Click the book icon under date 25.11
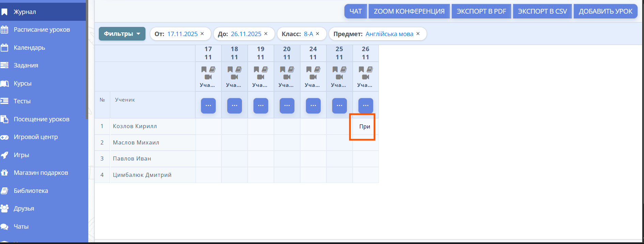The image size is (644, 244). point(343,70)
